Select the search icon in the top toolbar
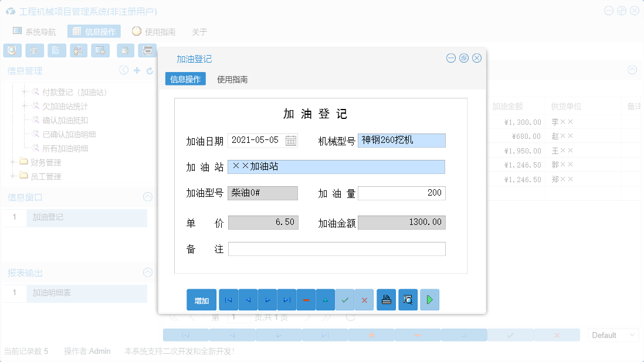The image size is (644, 362). 12,50
